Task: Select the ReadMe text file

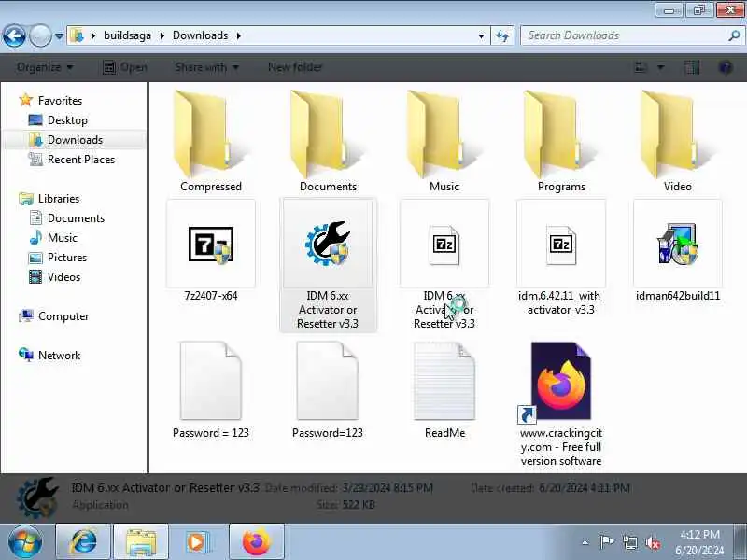Action: coord(444,390)
